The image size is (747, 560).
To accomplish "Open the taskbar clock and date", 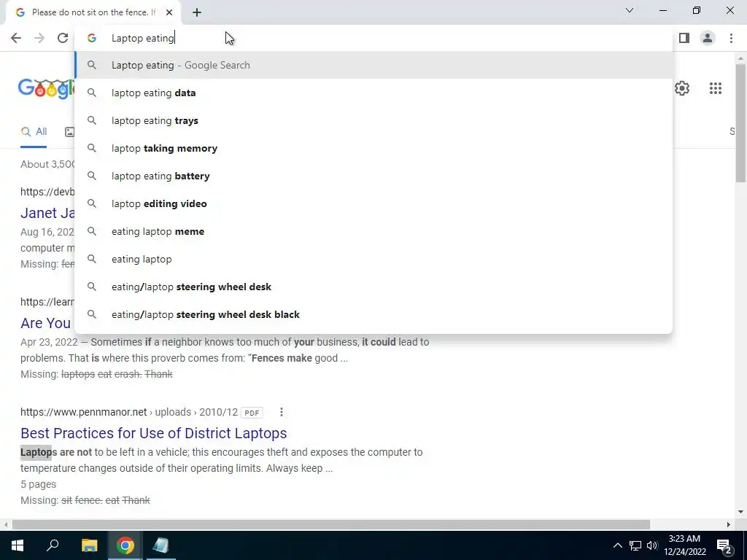I will 684,545.
